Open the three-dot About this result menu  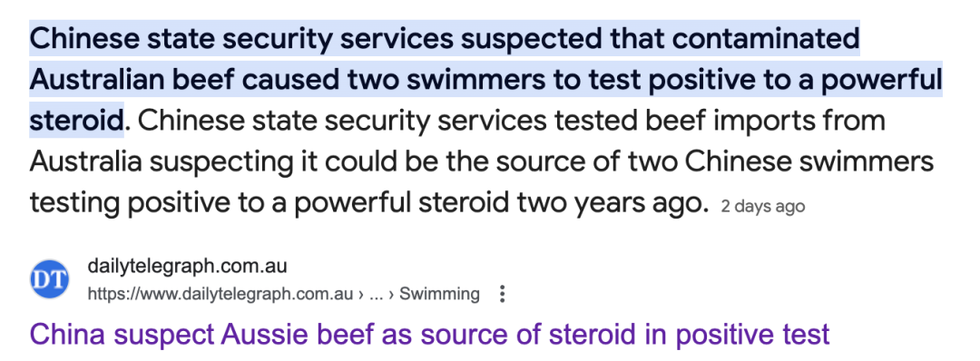coord(501,294)
